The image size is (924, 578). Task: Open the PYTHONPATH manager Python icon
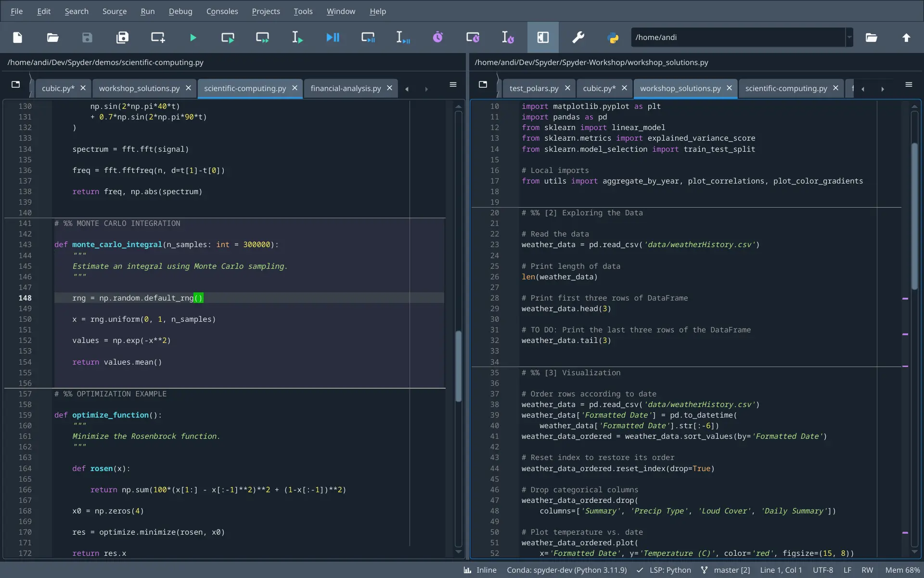[x=614, y=37]
